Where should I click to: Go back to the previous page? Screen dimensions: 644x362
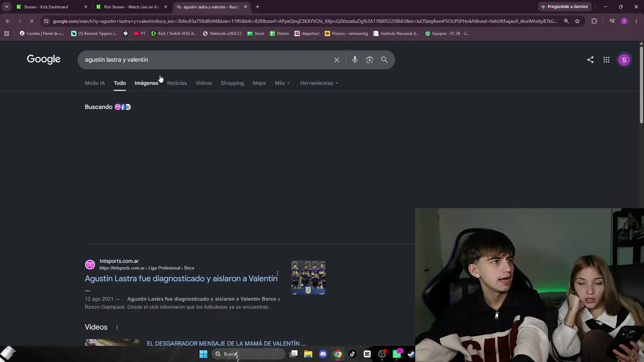[x=8, y=21]
